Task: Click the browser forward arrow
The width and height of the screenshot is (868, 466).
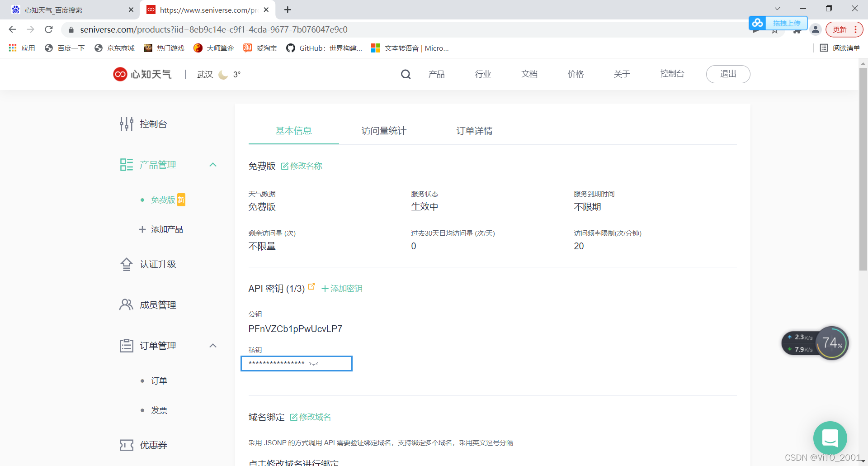Action: 30,29
